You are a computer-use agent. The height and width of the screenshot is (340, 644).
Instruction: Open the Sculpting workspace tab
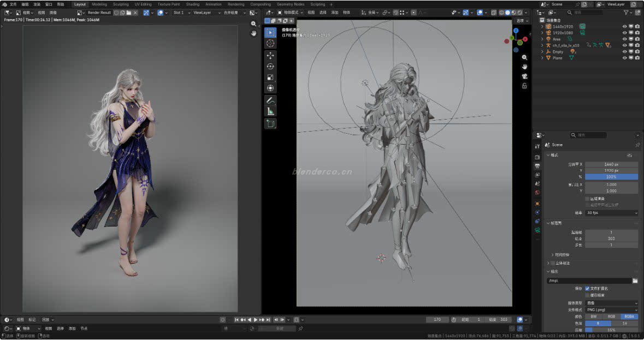click(121, 4)
